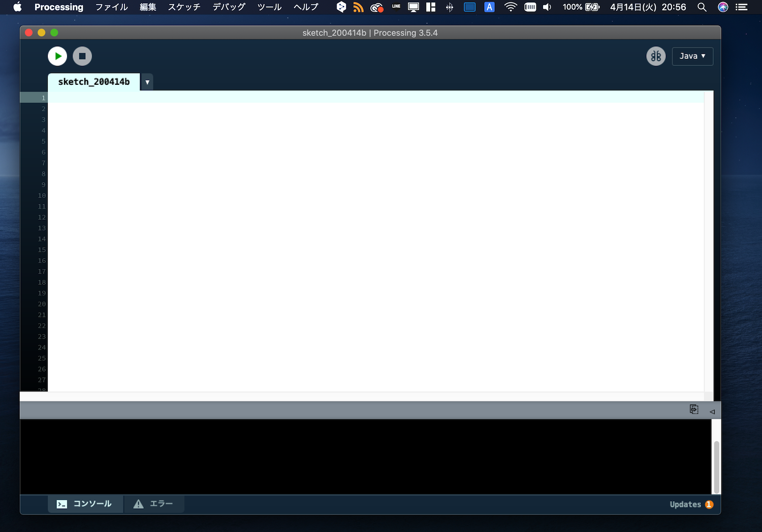Click the copy console icon
The image size is (762, 532).
click(x=694, y=409)
